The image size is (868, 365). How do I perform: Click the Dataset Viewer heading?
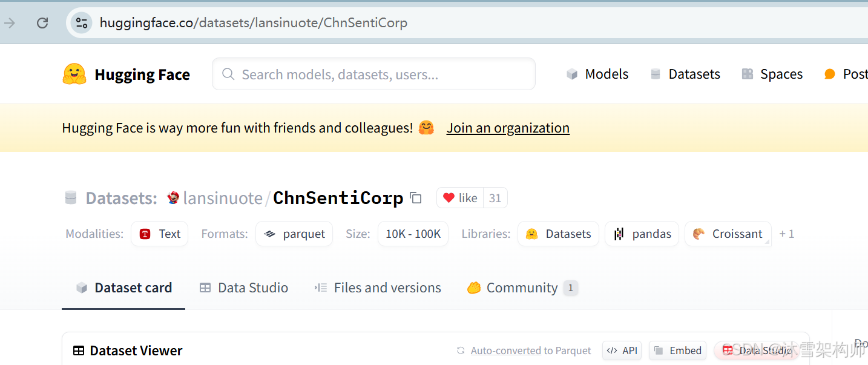(128, 350)
